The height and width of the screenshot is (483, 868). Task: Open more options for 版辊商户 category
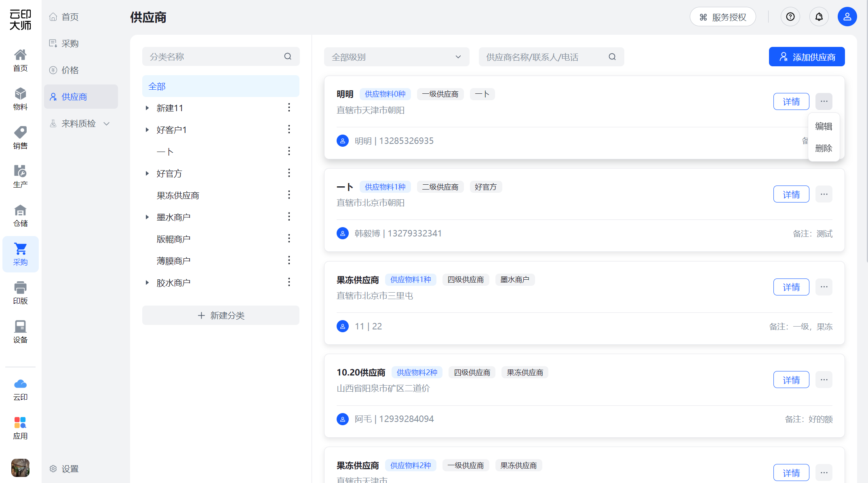[289, 238]
